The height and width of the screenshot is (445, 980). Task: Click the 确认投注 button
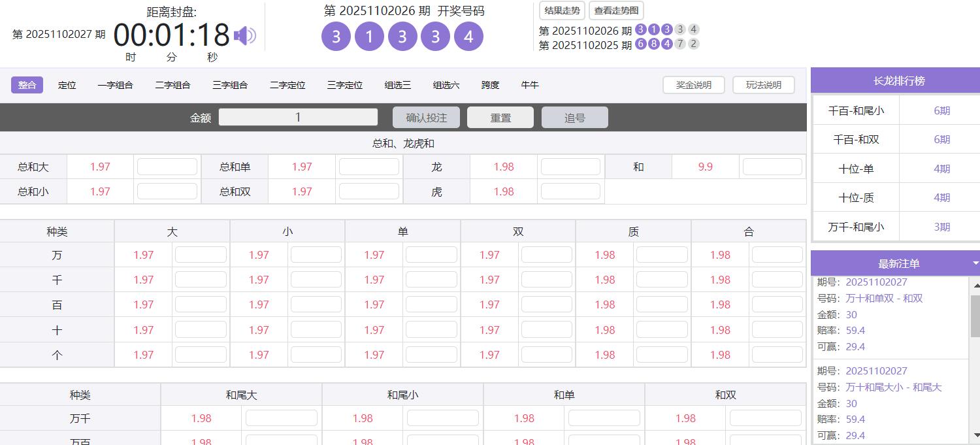point(426,117)
